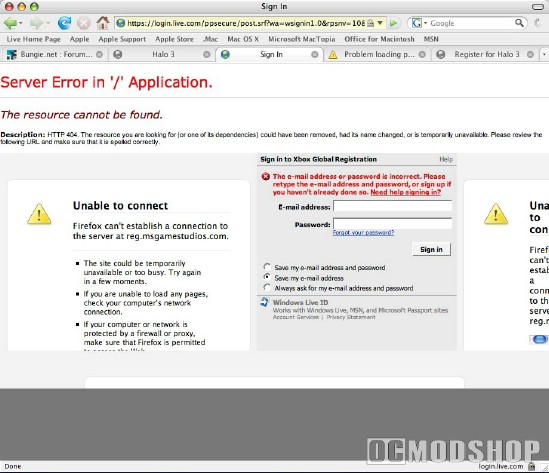Image resolution: width=549 pixels, height=473 pixels.
Task: Click the search magnifier icon
Action: 520,23
